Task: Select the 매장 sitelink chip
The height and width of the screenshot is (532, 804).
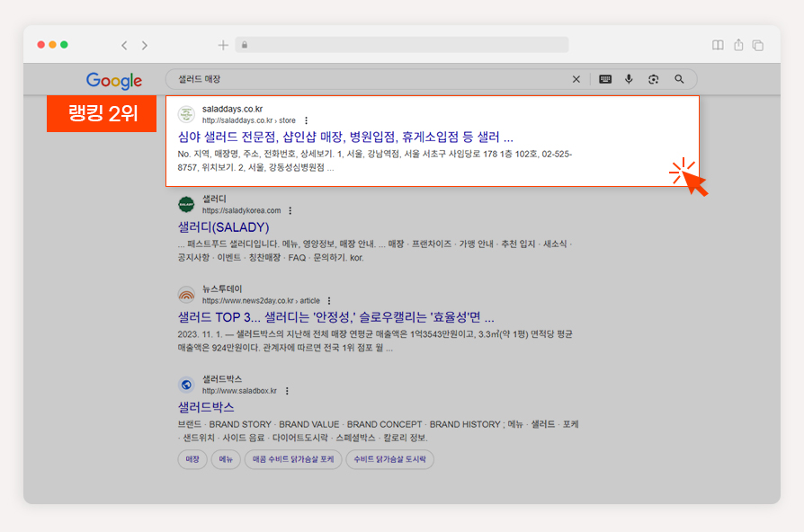Action: point(192,459)
